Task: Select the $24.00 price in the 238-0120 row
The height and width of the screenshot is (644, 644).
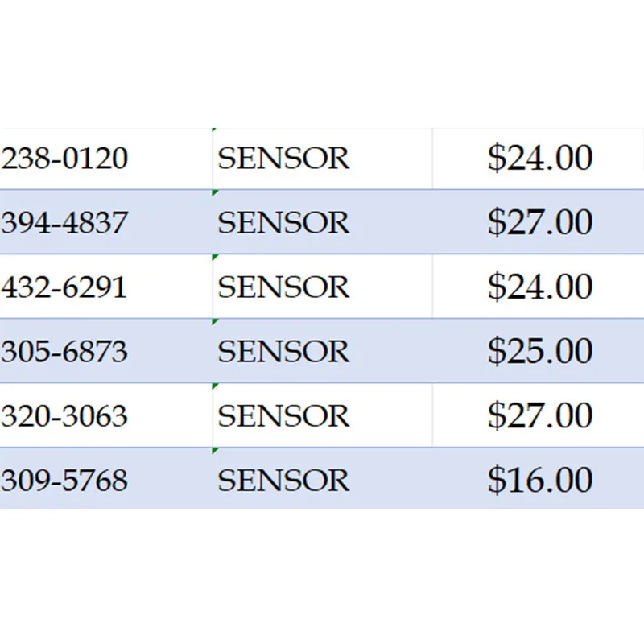Action: coord(538,159)
